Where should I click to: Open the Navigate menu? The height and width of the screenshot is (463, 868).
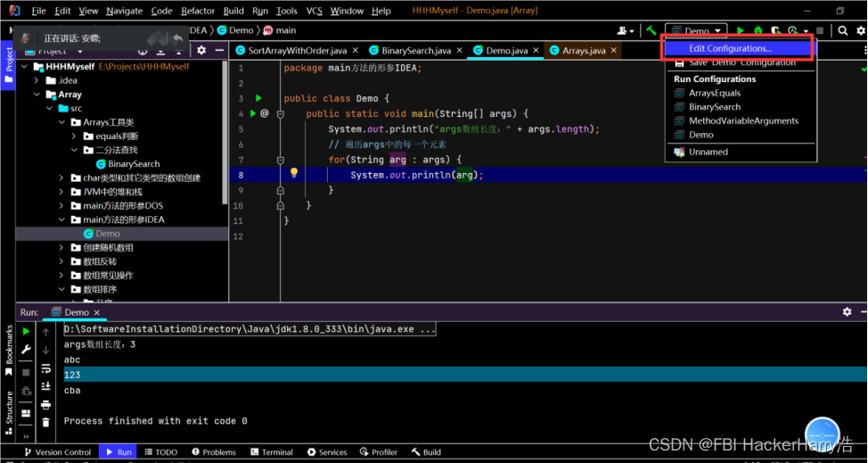pyautogui.click(x=124, y=11)
